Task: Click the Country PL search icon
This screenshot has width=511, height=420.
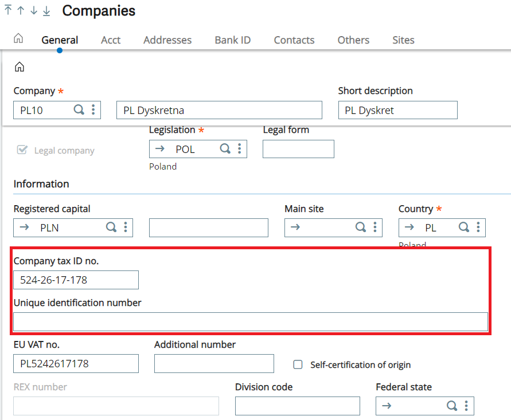Action: (464, 227)
